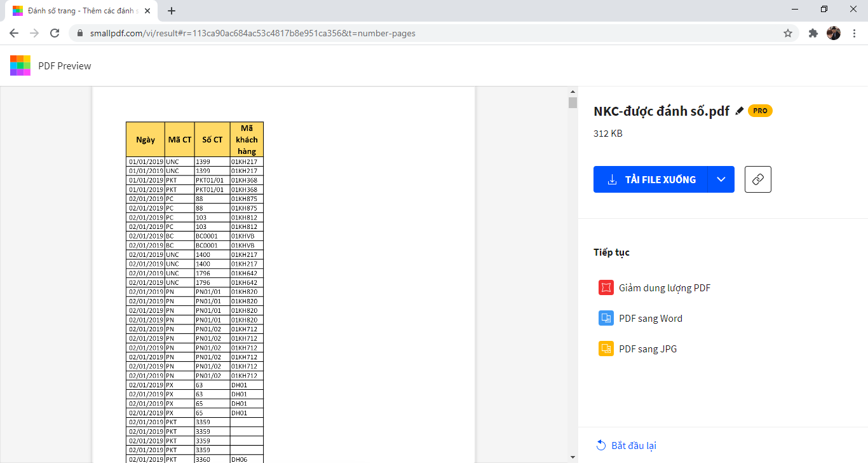Screen dimensions: 868x463
Task: Click the Số CT column header
Action: click(212, 139)
